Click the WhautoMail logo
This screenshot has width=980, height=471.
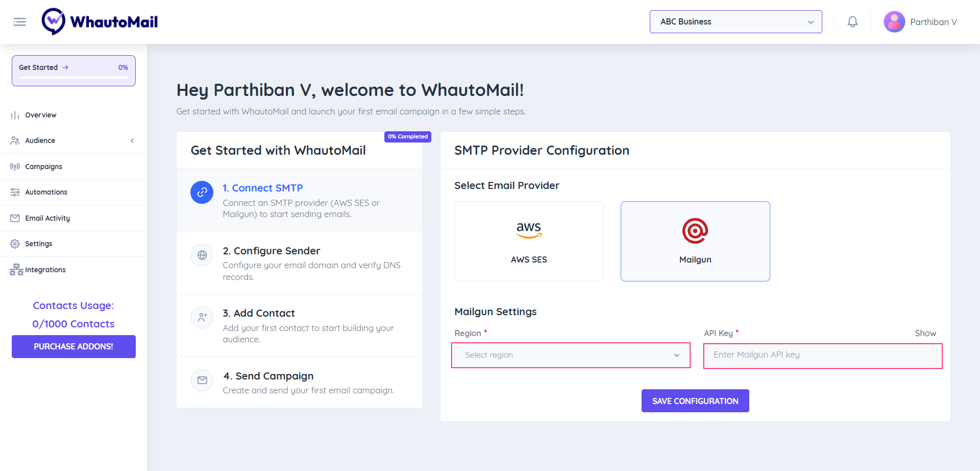pyautogui.click(x=100, y=21)
